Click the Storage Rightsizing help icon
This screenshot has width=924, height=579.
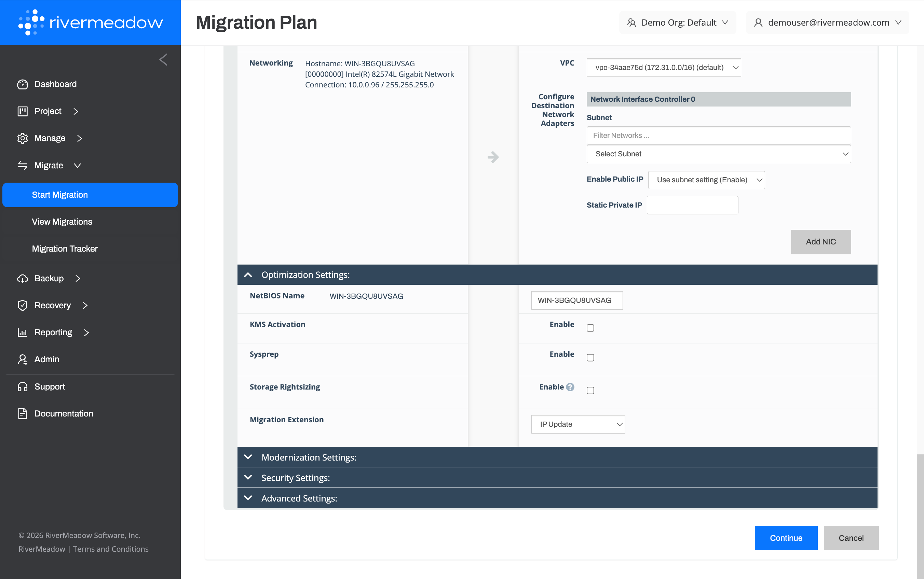[570, 387]
